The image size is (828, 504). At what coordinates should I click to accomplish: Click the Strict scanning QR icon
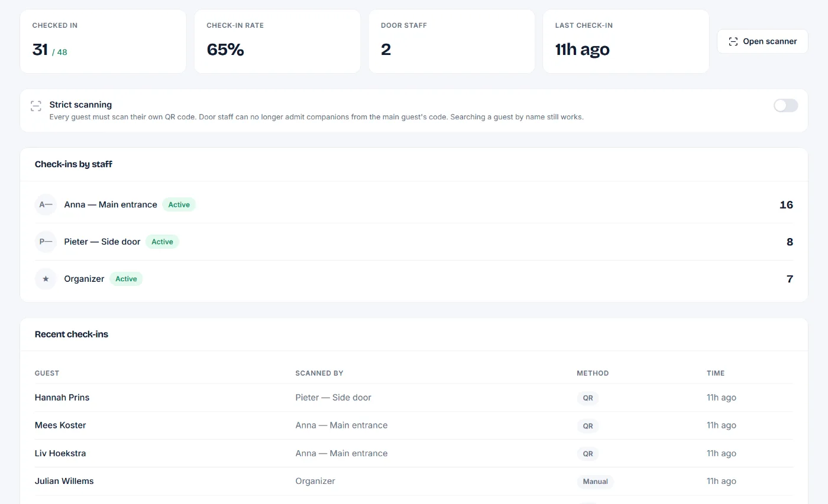tap(36, 106)
